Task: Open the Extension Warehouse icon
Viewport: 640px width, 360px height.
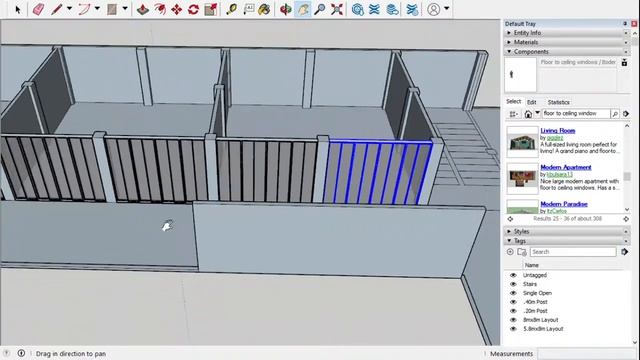Action: point(374,9)
